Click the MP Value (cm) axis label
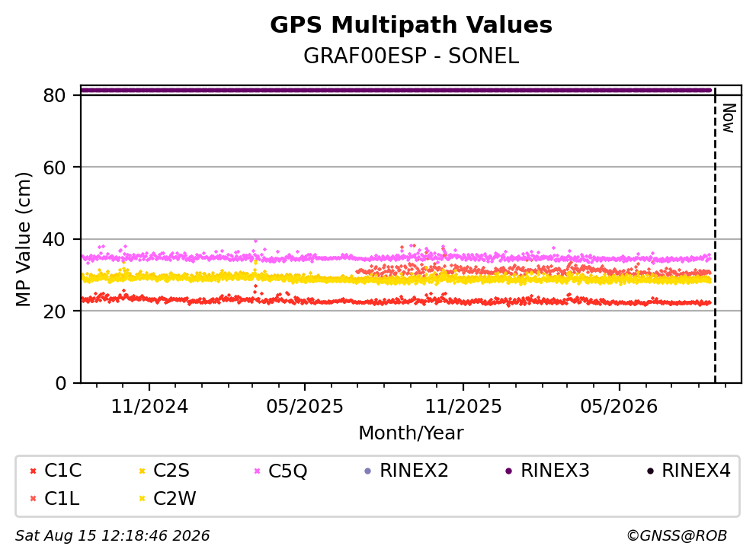This screenshot has width=756, height=559. [x=23, y=239]
